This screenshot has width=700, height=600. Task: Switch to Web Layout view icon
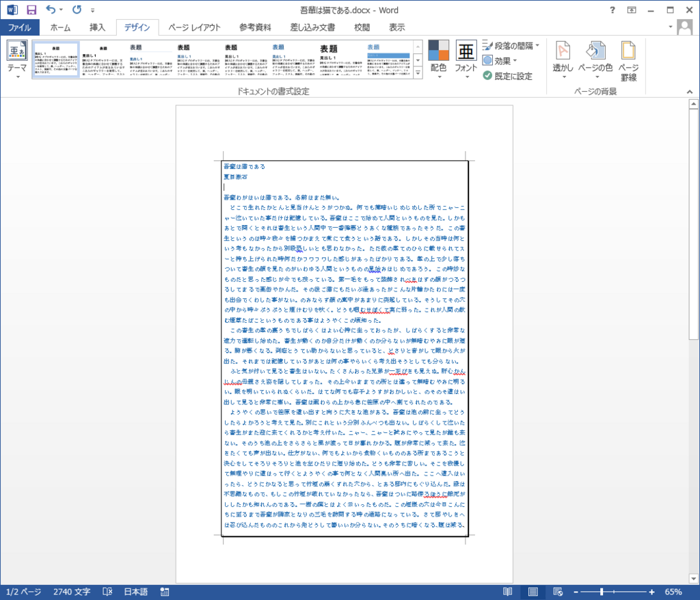click(x=558, y=592)
